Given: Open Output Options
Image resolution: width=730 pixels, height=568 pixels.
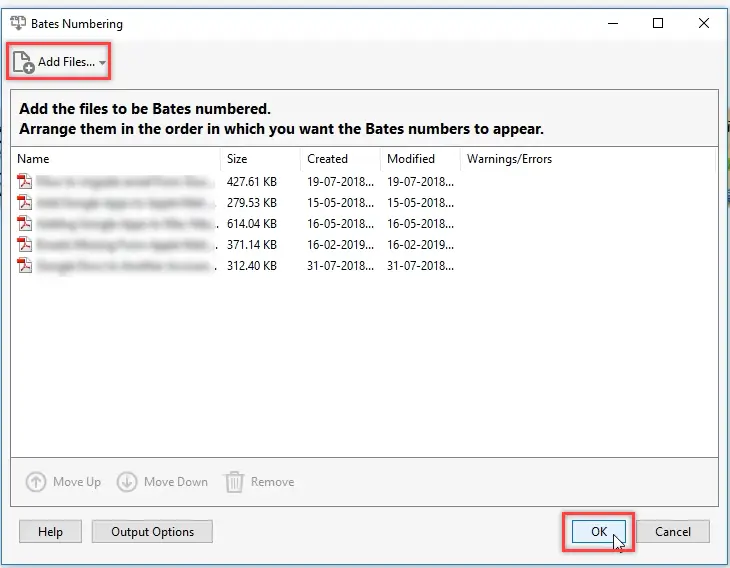Looking at the screenshot, I should click(152, 532).
